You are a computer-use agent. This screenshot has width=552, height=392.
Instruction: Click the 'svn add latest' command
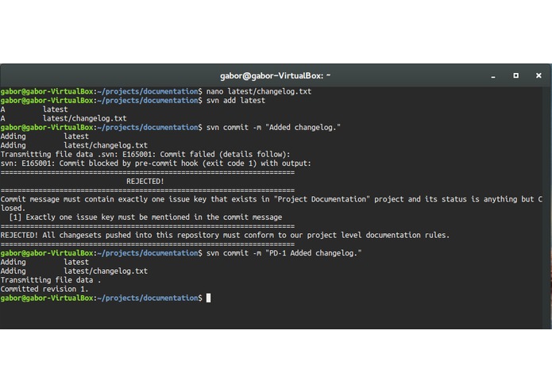[236, 101]
